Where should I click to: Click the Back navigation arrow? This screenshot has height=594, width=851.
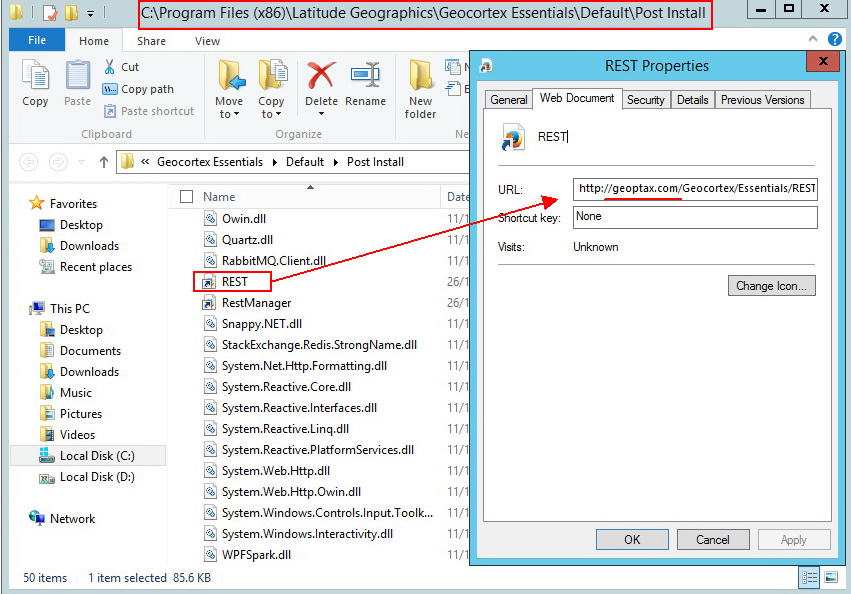click(x=29, y=162)
